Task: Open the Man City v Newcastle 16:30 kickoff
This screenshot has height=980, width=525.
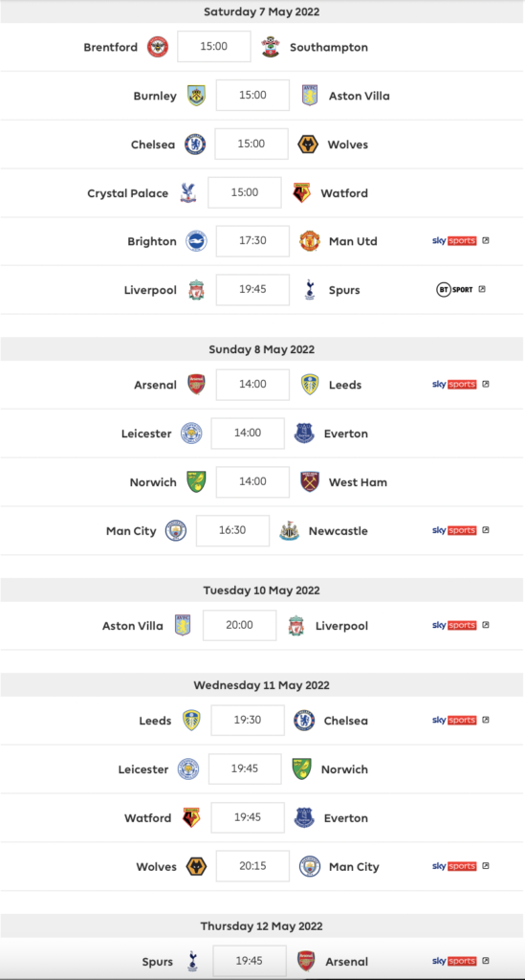Action: pos(232,530)
